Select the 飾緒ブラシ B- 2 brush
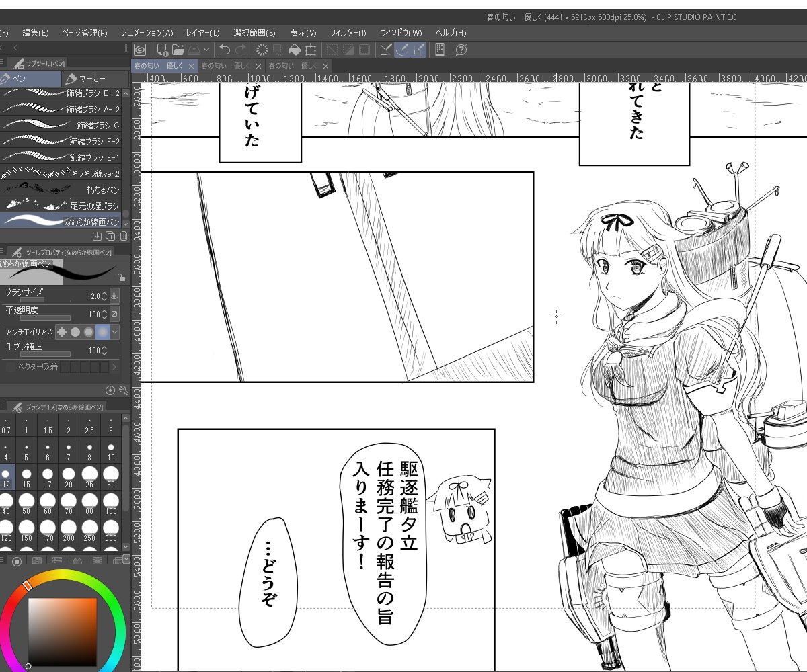807x672 pixels. pyautogui.click(x=61, y=93)
